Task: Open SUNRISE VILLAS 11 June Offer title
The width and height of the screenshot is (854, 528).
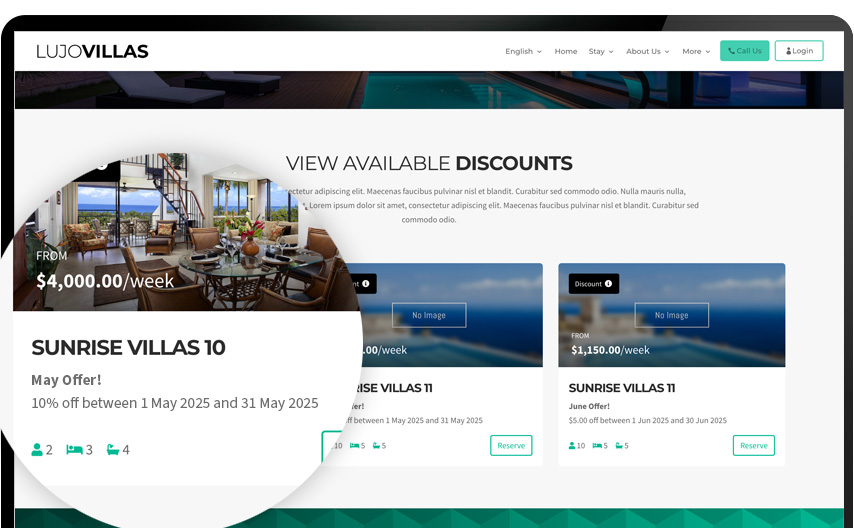Action: click(622, 388)
